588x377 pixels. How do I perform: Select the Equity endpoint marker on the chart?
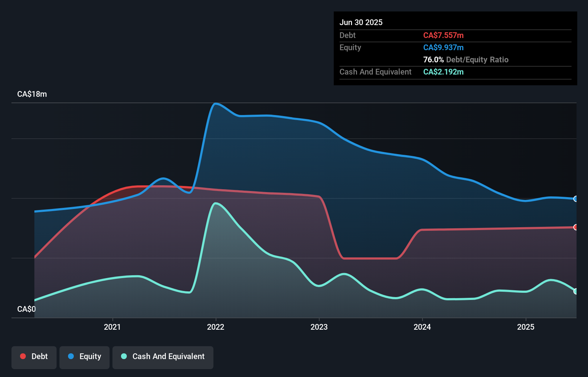point(576,199)
